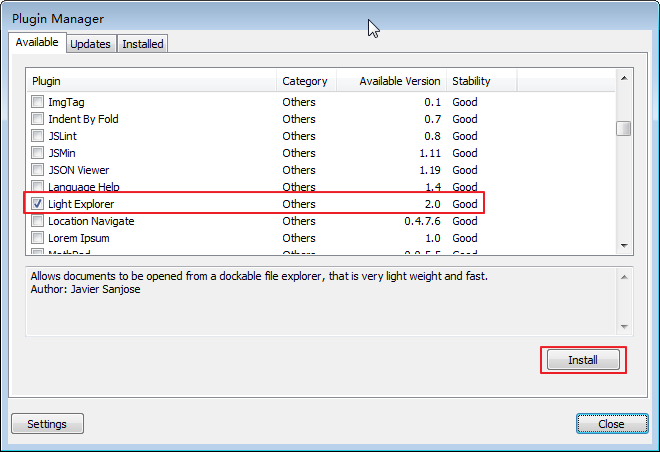Tick the JSLint plugin checkbox
Screen dimensions: 660x452
[38, 136]
